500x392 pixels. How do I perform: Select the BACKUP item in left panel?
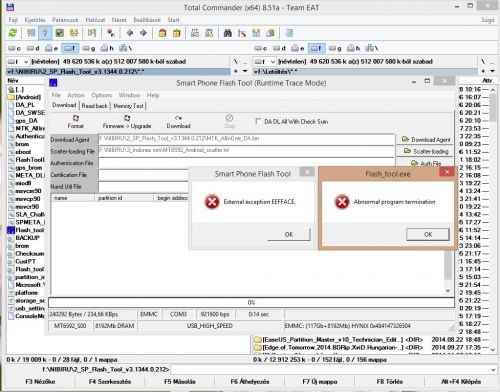point(24,238)
